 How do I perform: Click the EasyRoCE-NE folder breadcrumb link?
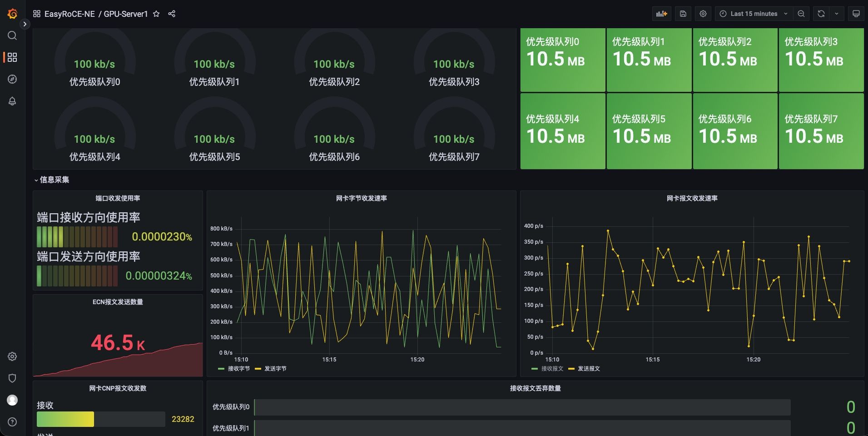pyautogui.click(x=69, y=14)
